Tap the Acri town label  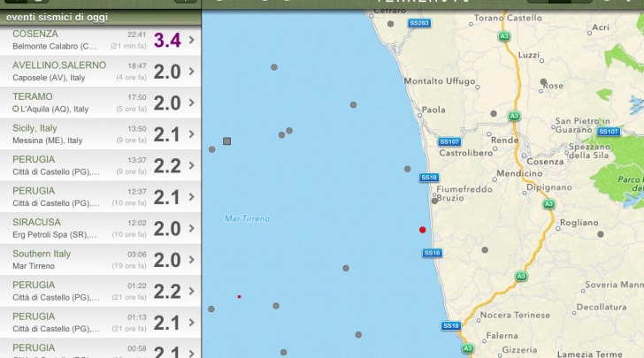coord(601,27)
